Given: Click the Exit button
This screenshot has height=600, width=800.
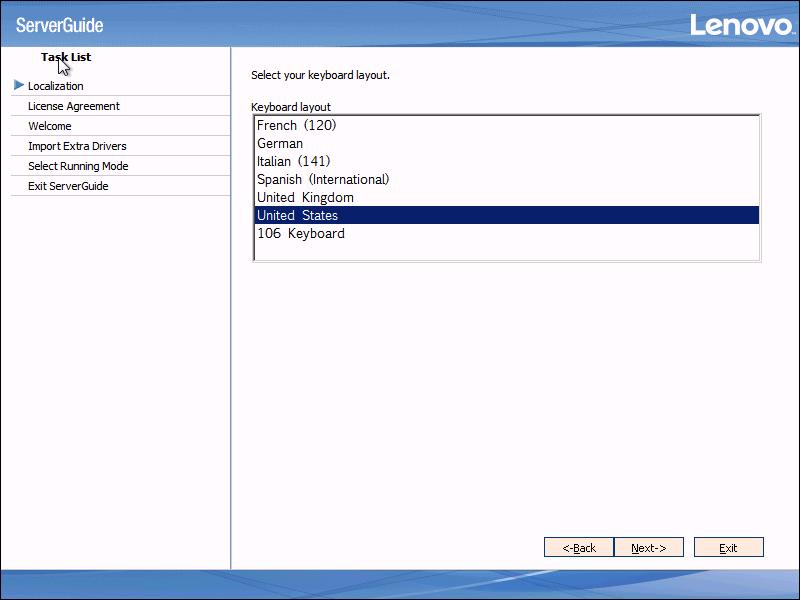Looking at the screenshot, I should (728, 548).
